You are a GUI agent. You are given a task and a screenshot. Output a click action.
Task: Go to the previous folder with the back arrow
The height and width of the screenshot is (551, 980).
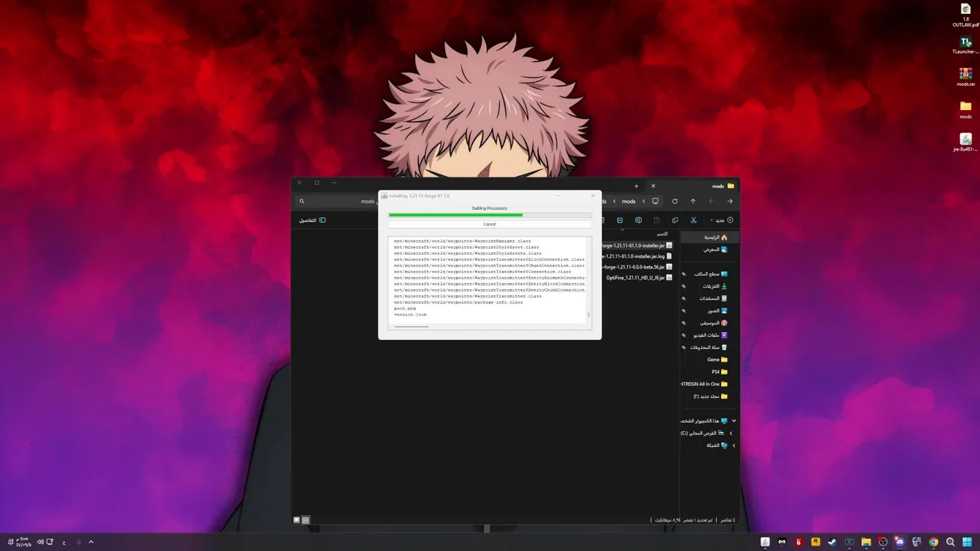click(x=730, y=201)
